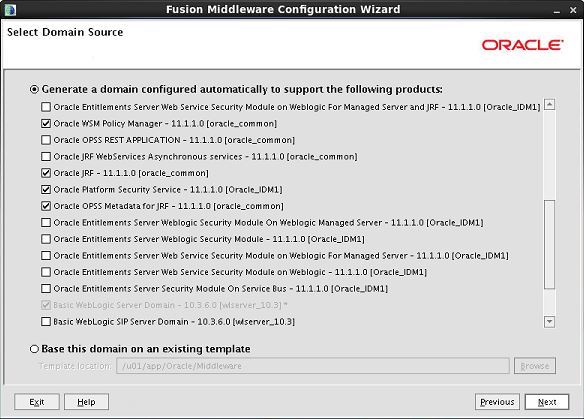Uncheck Oracle JRF 11.1.1.0 option
Image resolution: width=584 pixels, height=419 pixels.
46,173
